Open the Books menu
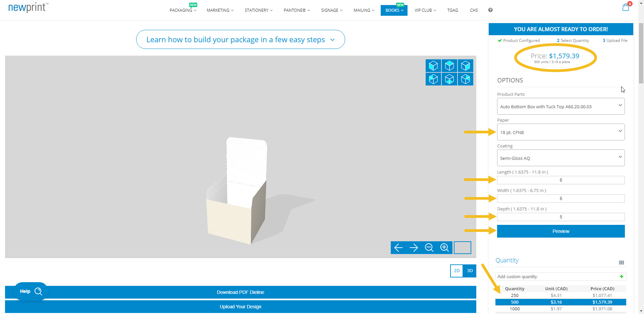The height and width of the screenshot is (314, 644). [394, 10]
